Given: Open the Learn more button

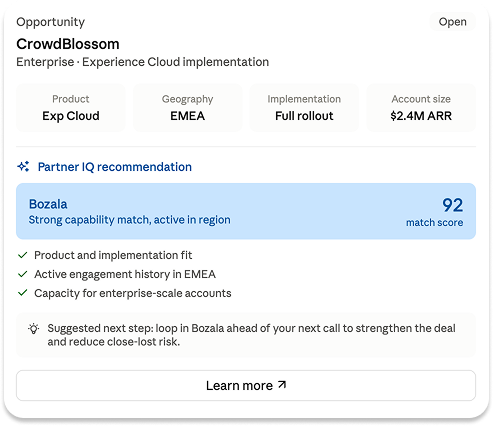Looking at the screenshot, I should [246, 385].
